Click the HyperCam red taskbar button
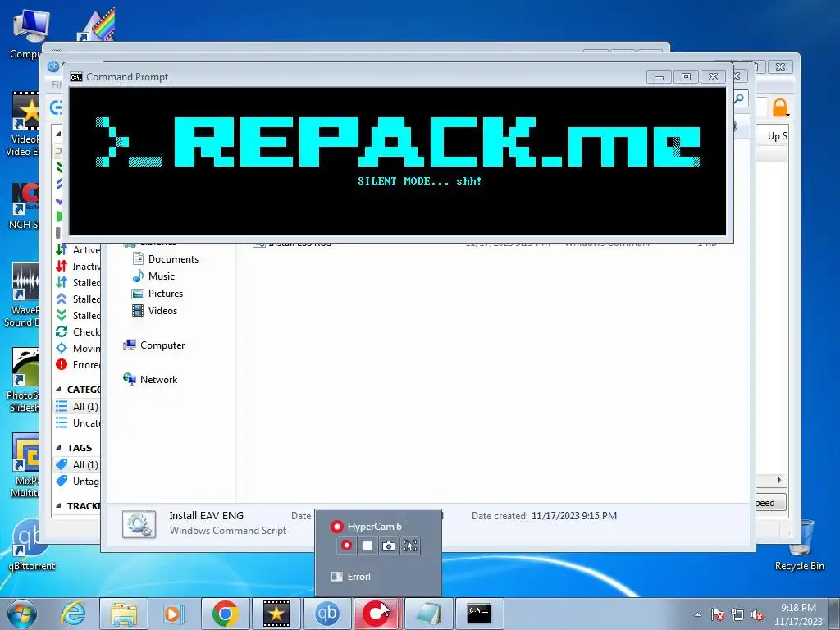This screenshot has height=630, width=840. 377,614
